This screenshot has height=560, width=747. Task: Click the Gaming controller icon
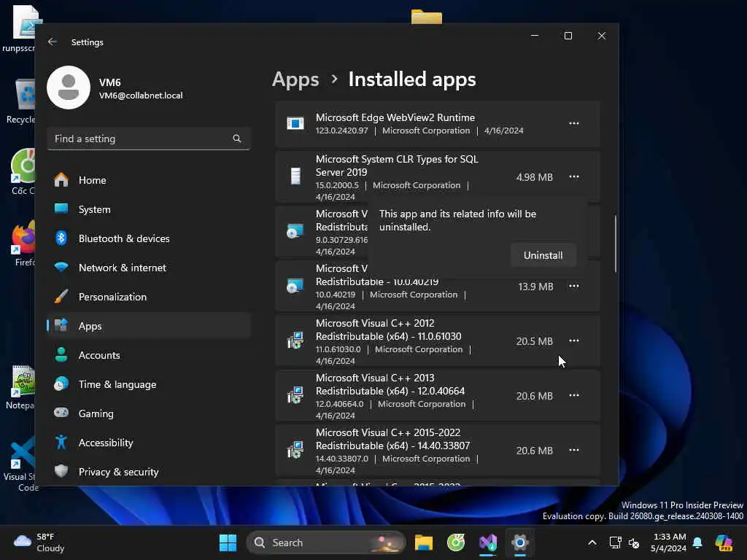pos(61,413)
